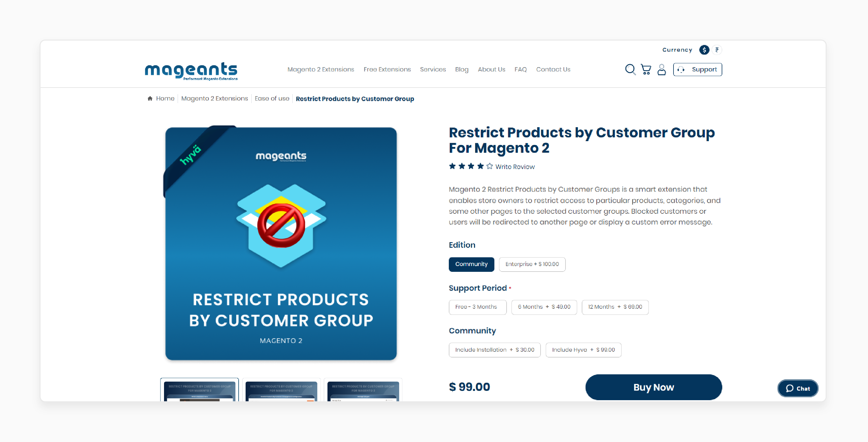The image size is (868, 442).
Task: Click the first filled rating star
Action: [452, 166]
